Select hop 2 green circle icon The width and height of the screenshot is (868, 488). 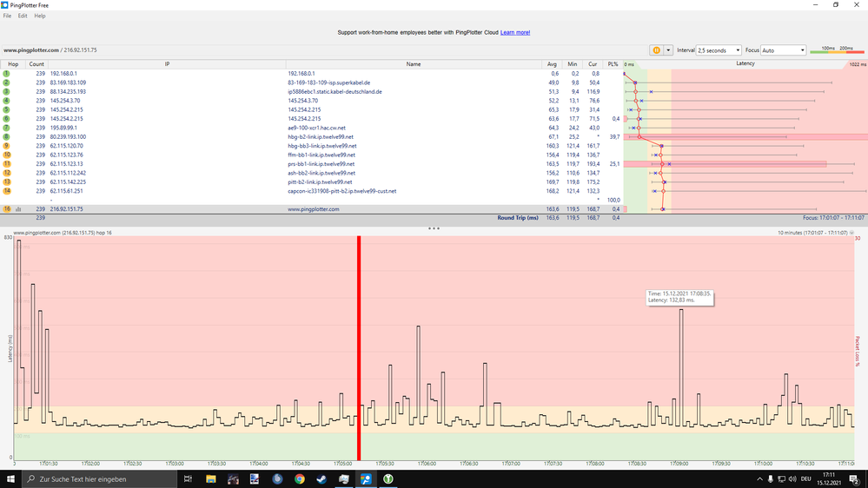pyautogui.click(x=7, y=82)
